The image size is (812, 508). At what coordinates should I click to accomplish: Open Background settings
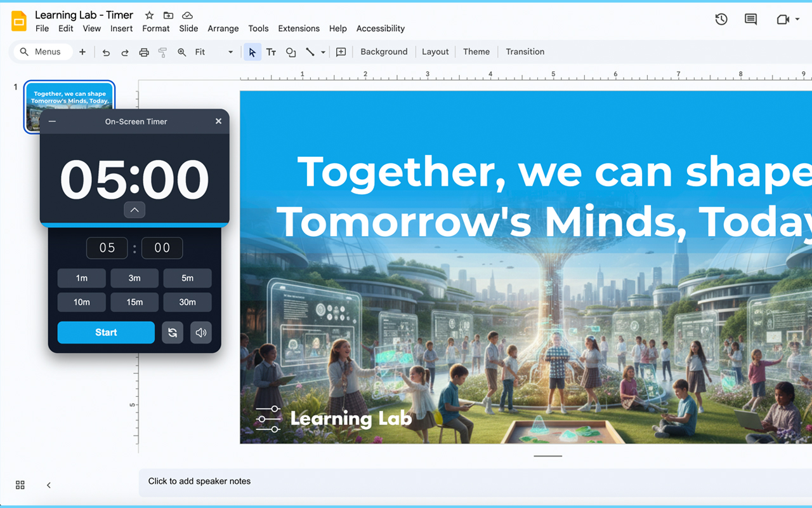coord(384,51)
